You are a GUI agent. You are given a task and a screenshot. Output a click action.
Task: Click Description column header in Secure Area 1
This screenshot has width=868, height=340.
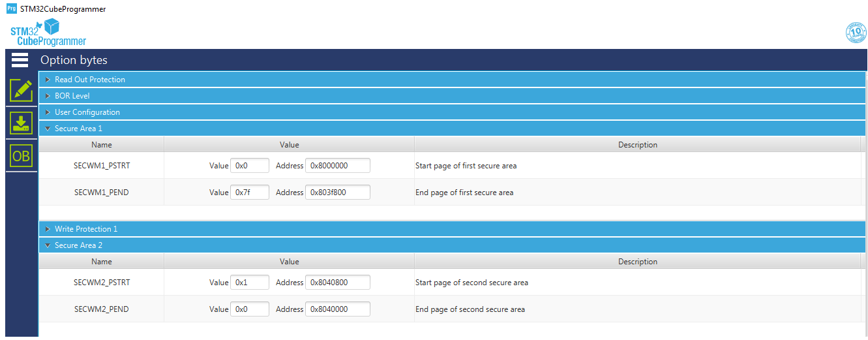[x=638, y=145]
